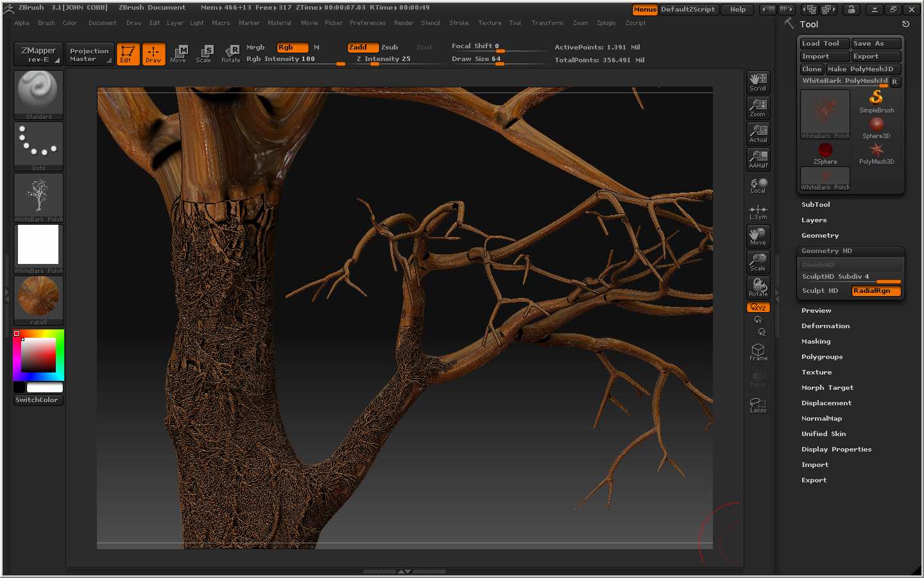Select the Scale transform icon in top shelf
This screenshot has width=924, height=578.
coord(204,54)
